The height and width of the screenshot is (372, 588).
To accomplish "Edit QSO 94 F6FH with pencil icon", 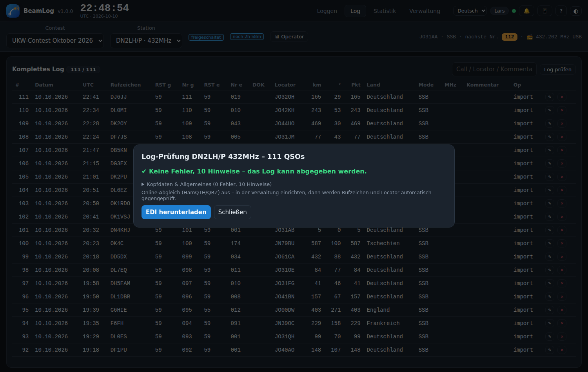I will pyautogui.click(x=550, y=323).
